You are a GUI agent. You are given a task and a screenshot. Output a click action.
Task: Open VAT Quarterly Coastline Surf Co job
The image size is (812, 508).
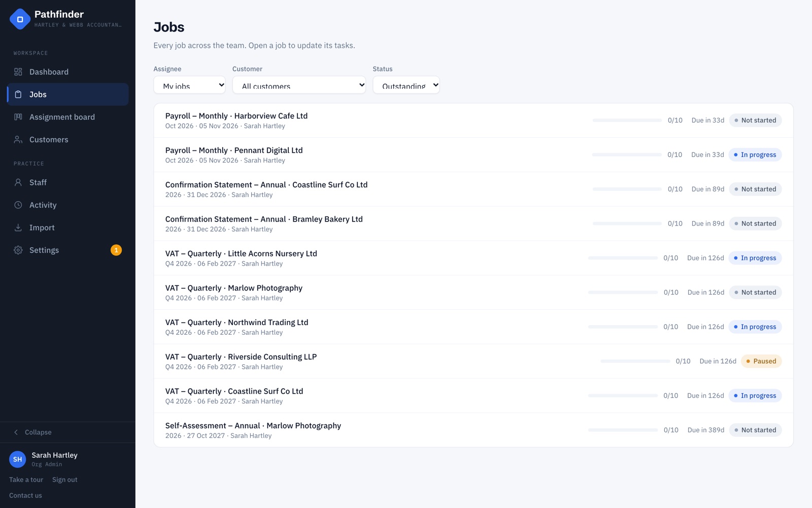[x=473, y=396]
